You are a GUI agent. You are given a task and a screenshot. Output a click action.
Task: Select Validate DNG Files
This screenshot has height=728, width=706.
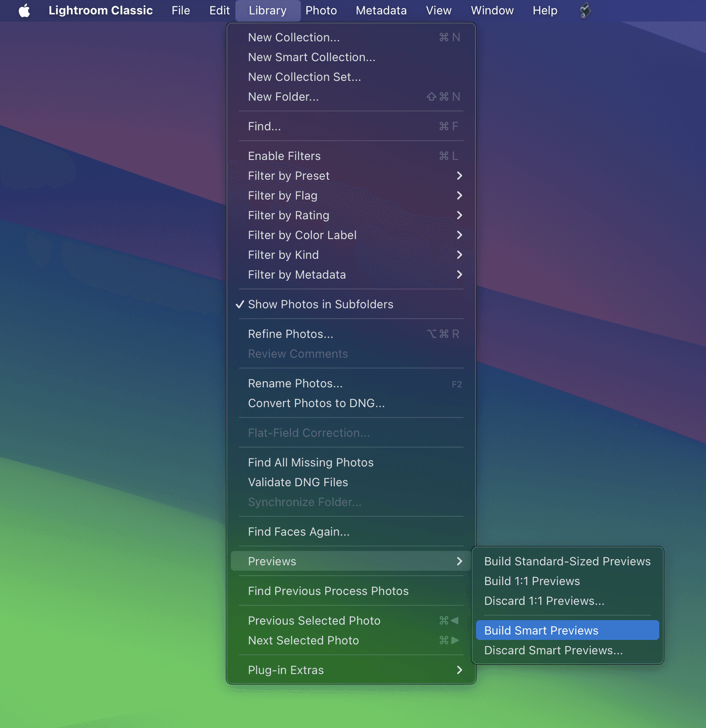tap(351, 482)
